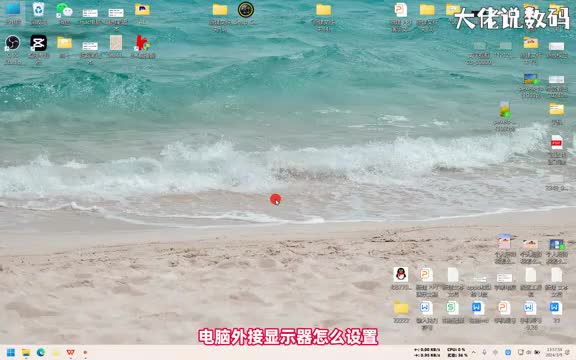Click the blue app icon in system tray
Viewport: 576px width, 360px height.
[x=508, y=353]
